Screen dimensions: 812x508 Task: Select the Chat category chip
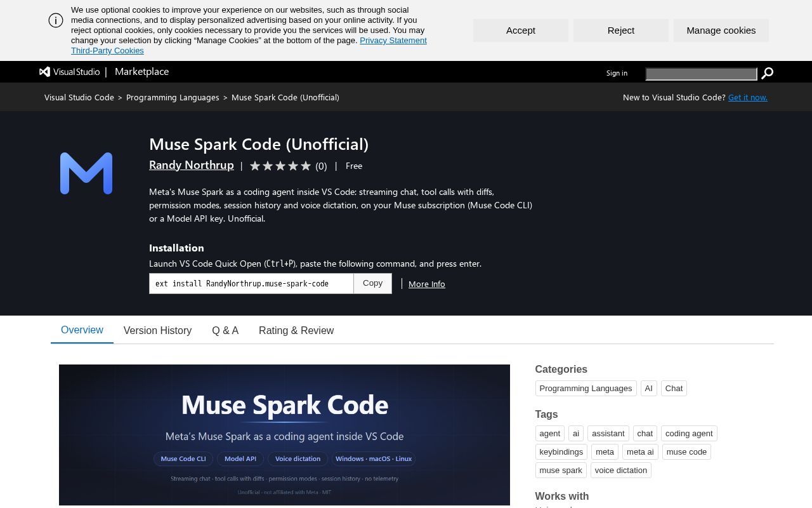[x=674, y=389]
